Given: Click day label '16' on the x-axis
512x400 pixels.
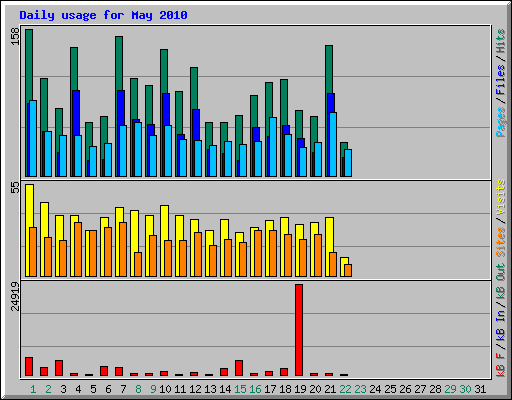Looking at the screenshot, I should tap(255, 389).
